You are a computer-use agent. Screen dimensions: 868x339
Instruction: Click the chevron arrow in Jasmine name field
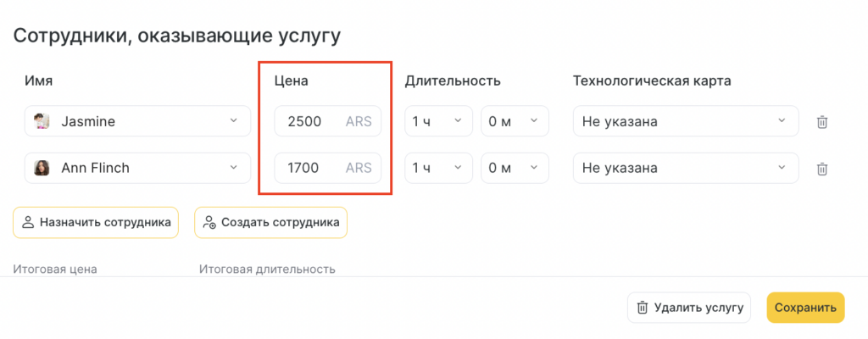234,121
